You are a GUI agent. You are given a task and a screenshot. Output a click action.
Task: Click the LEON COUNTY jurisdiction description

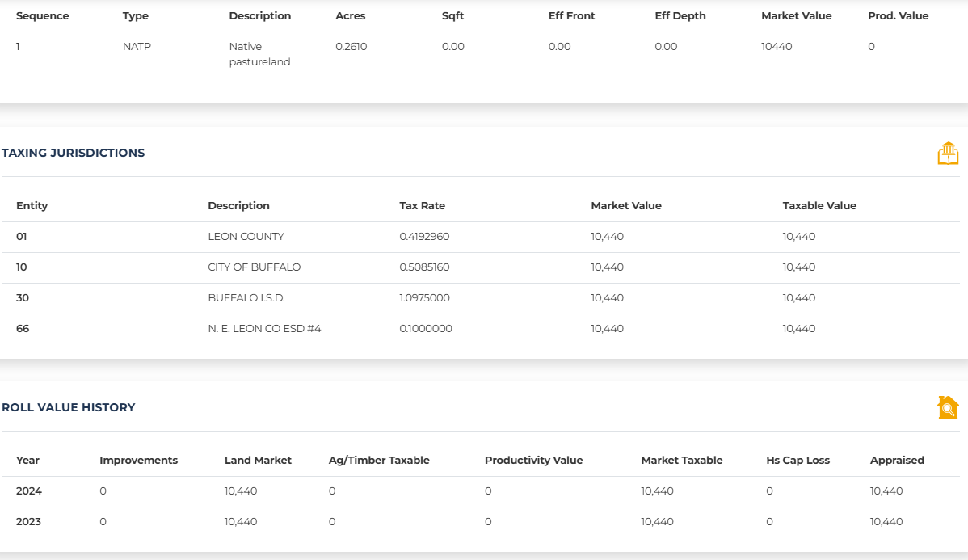[x=246, y=237]
